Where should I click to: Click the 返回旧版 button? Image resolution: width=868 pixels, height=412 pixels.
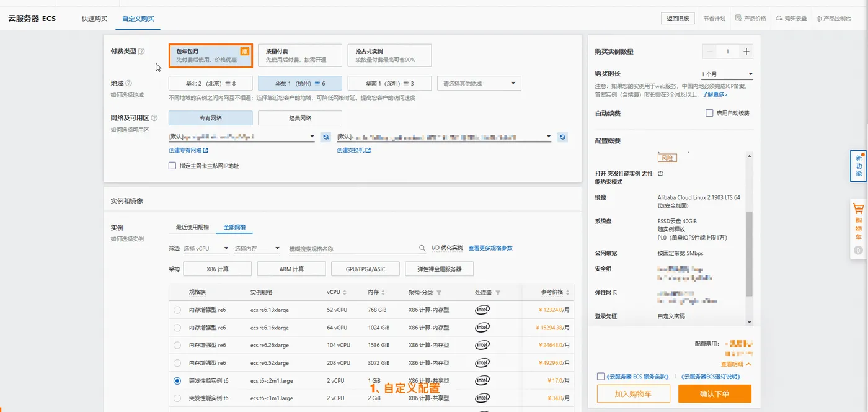tap(678, 19)
